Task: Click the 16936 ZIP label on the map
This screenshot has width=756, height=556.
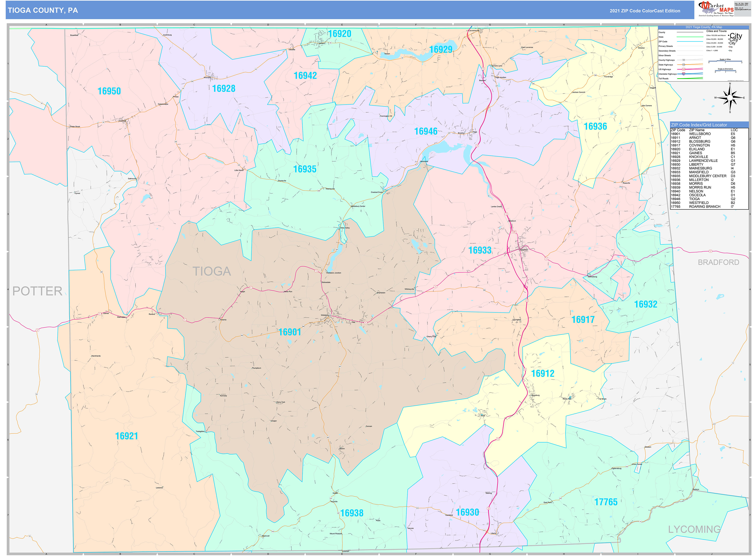Action: (595, 127)
